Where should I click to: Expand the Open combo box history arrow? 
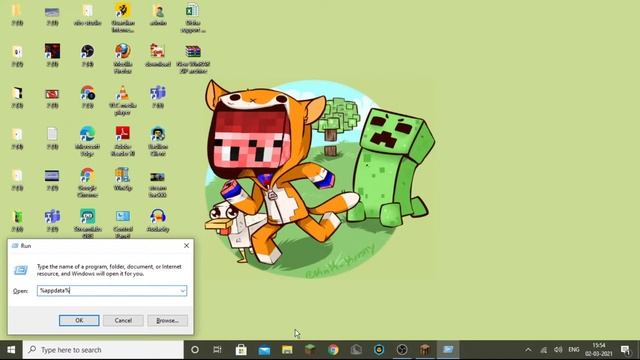click(182, 291)
